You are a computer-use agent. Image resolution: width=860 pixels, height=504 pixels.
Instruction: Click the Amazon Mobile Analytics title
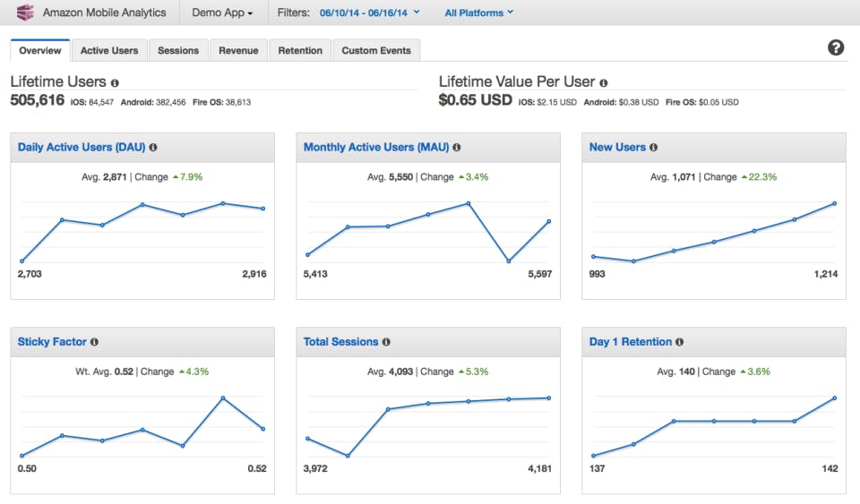tap(104, 13)
